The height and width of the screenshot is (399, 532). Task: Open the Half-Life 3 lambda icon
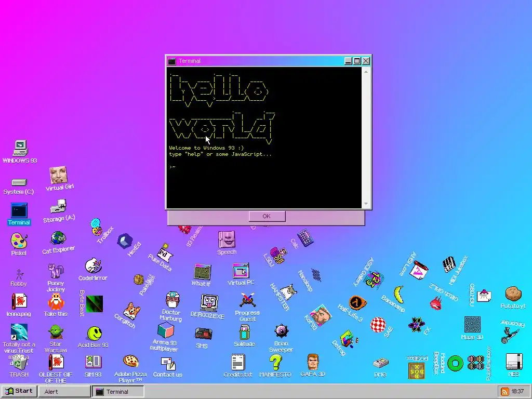[357, 303]
